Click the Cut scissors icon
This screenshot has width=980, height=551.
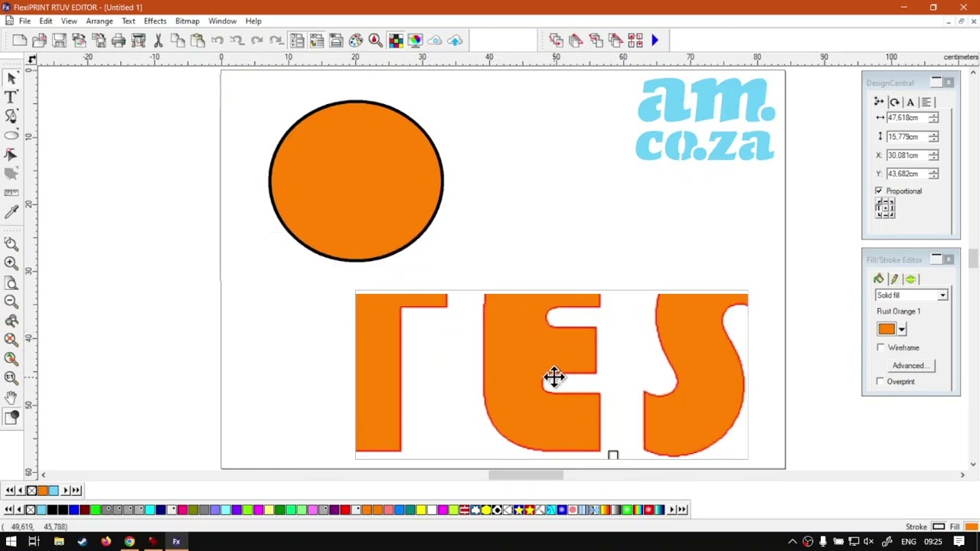[x=158, y=41]
